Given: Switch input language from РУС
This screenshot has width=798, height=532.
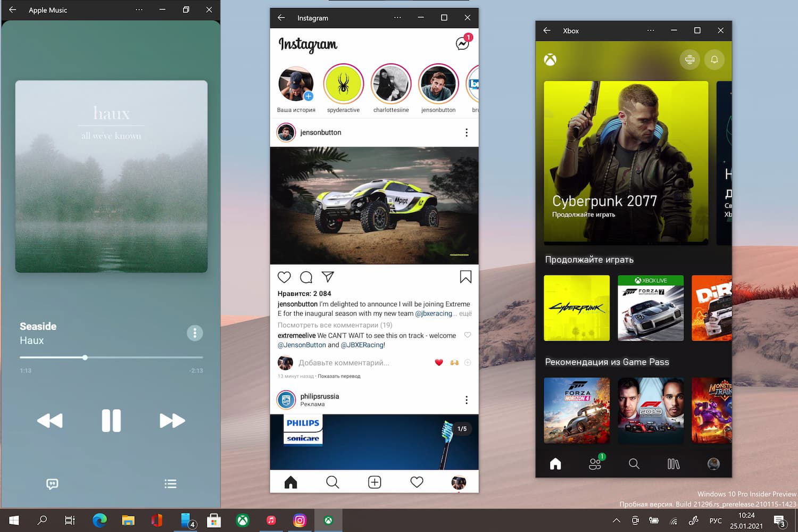Looking at the screenshot, I should [716, 520].
